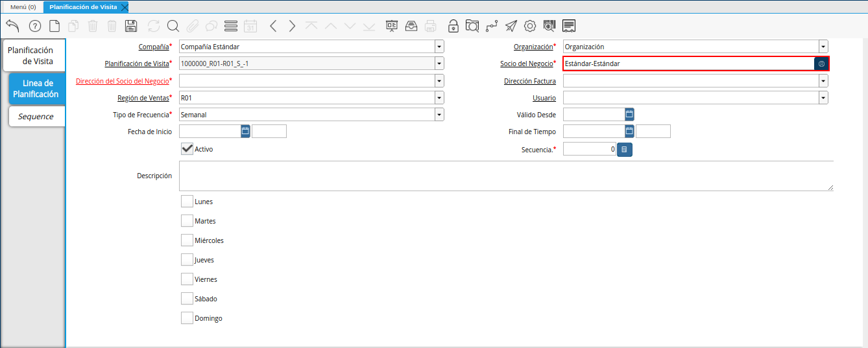Viewport: 868px width, 348px height.
Task: Check the Martes checkbox
Action: pyautogui.click(x=187, y=220)
